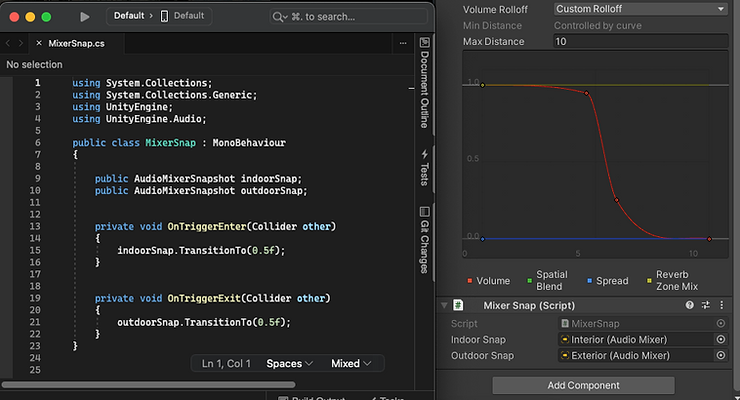Click the Add Component button
Viewport: 740px width, 400px height.
583,385
